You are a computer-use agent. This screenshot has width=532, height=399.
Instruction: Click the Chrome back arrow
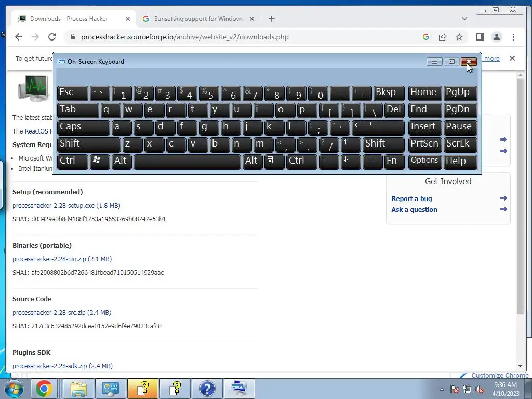pyautogui.click(x=19, y=37)
